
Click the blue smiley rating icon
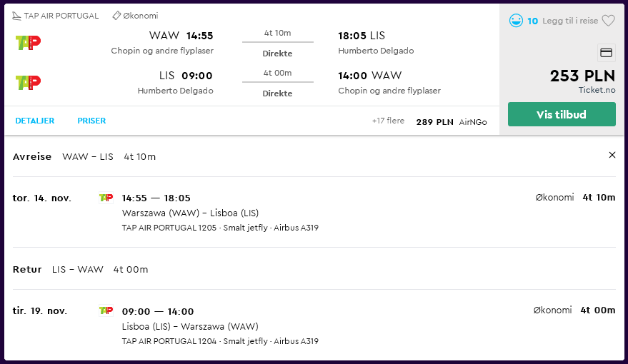point(516,21)
